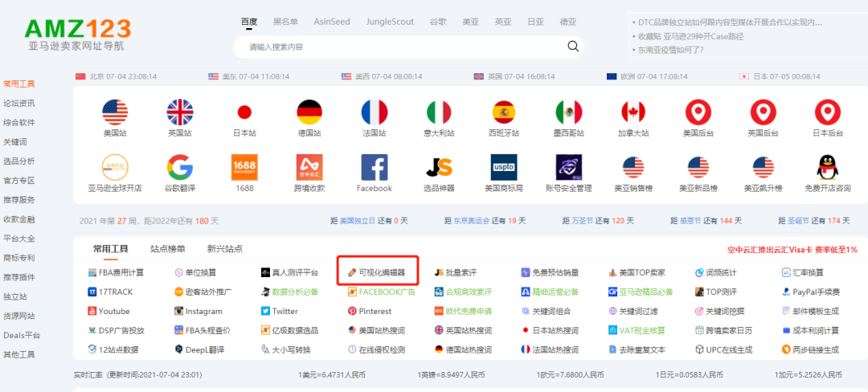Open the JS 选品神器 icon
Image resolution: width=868 pixels, height=392 pixels.
439,167
